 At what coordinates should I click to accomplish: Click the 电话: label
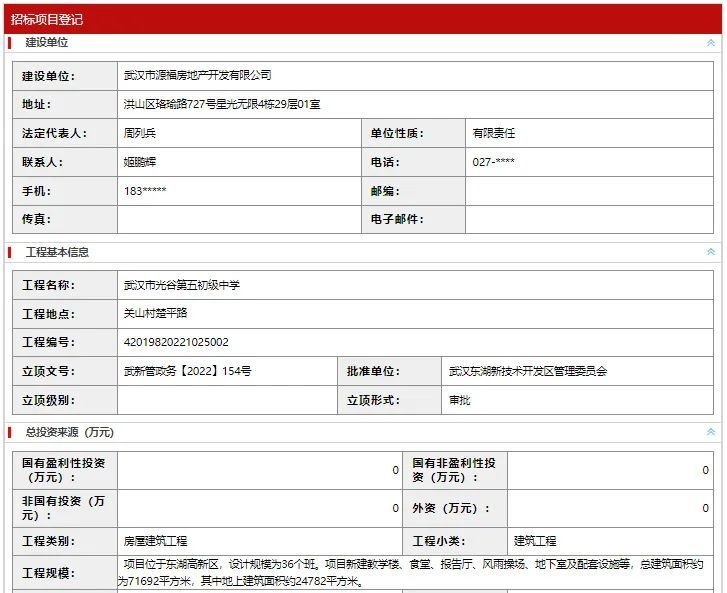[385, 162]
